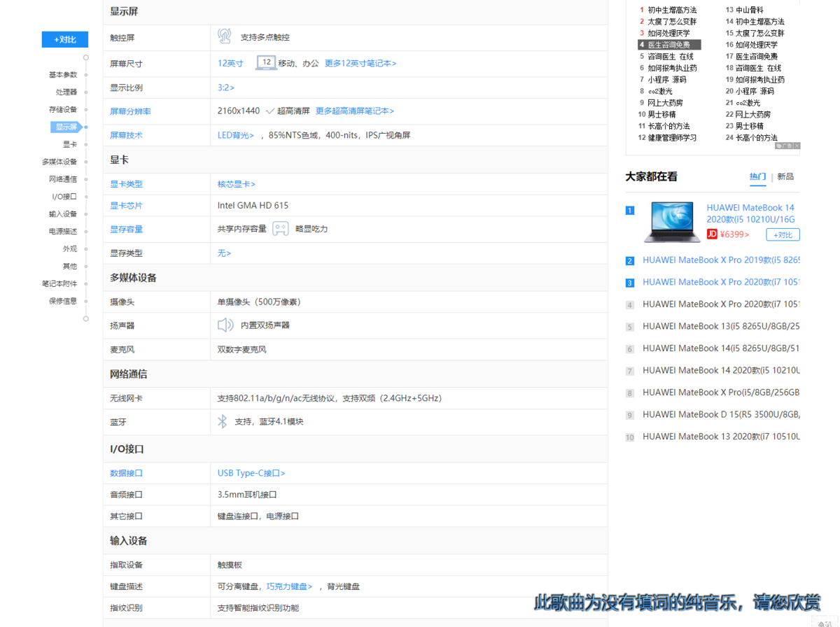Viewport: 840px width, 627px height.
Task: Click the built-in speaker icon
Action: point(225,325)
